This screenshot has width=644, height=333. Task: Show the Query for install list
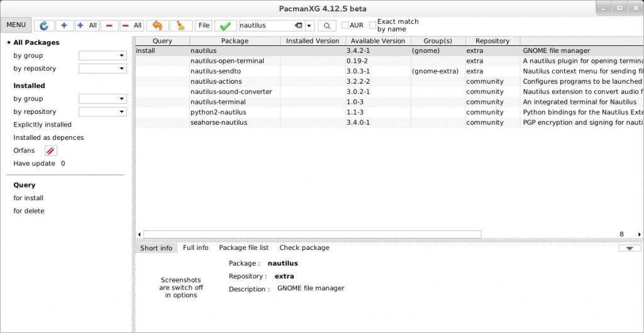pyautogui.click(x=28, y=198)
